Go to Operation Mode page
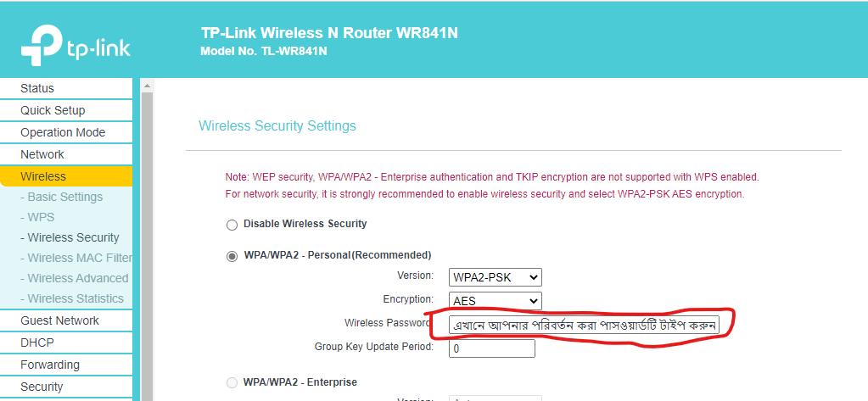 (x=63, y=132)
